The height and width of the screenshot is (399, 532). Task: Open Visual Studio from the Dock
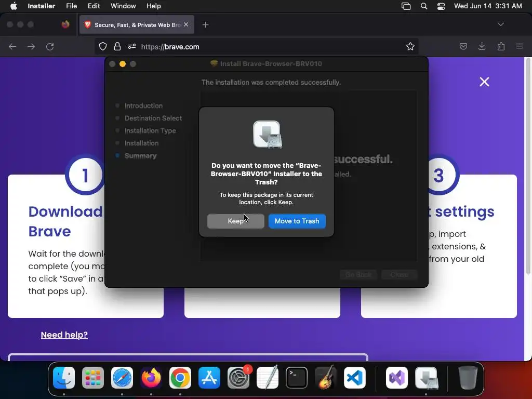pos(397,378)
